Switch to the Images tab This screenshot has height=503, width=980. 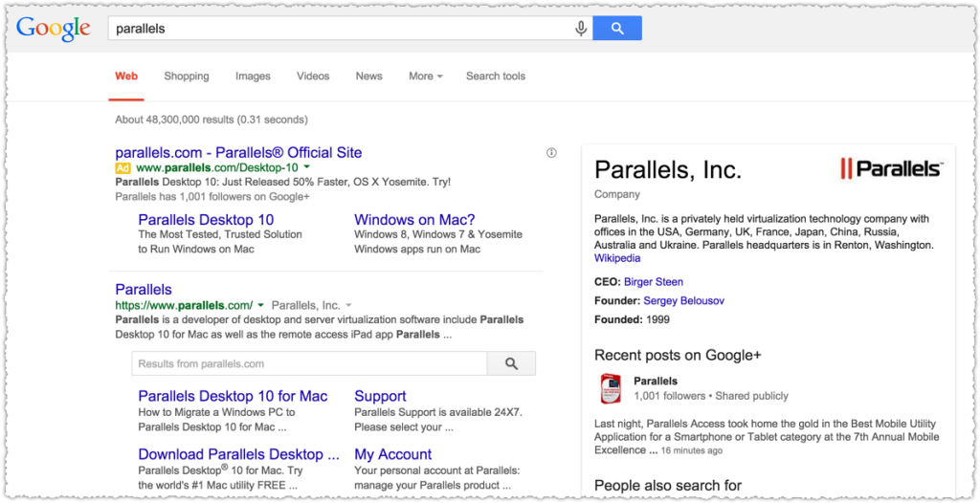(x=253, y=77)
